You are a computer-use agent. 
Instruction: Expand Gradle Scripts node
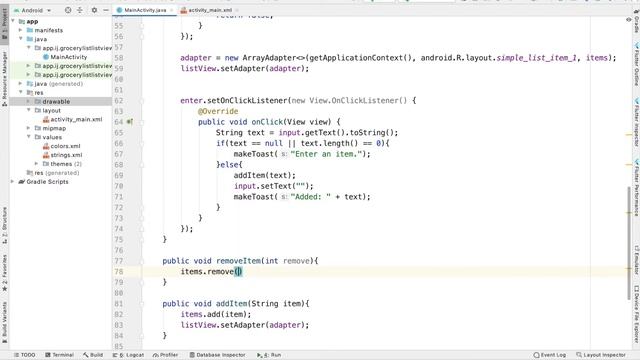point(13,182)
